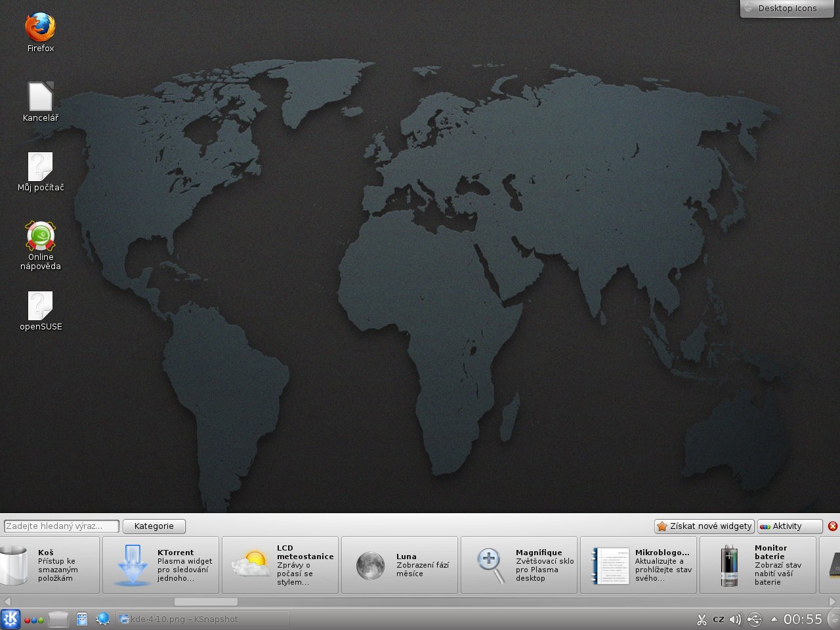
Task: Click the USB device notifier tray icon
Action: tap(755, 619)
